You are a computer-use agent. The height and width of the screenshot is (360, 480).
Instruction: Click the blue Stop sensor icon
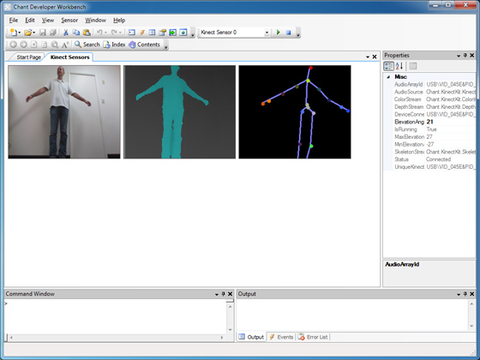pyautogui.click(x=289, y=32)
